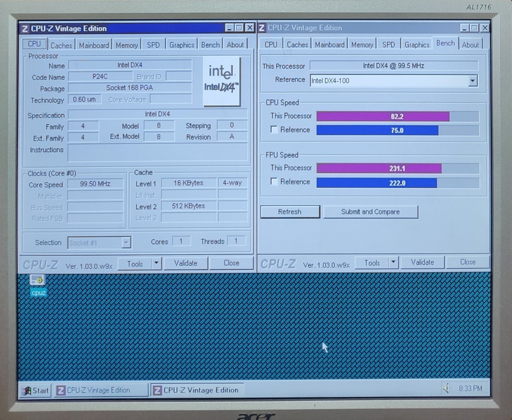
Task: Open the Memory tab in right window
Action: 362,44
